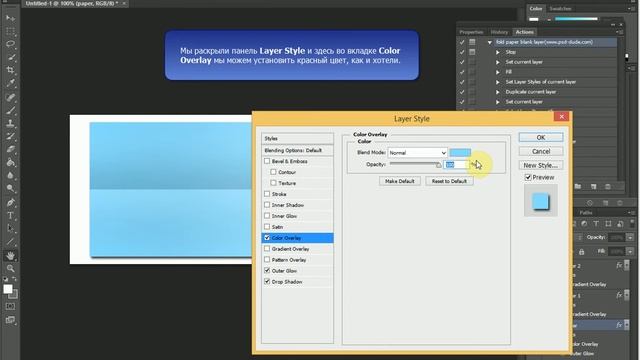Expand the Stop action step
640x360 pixels.
click(498, 52)
